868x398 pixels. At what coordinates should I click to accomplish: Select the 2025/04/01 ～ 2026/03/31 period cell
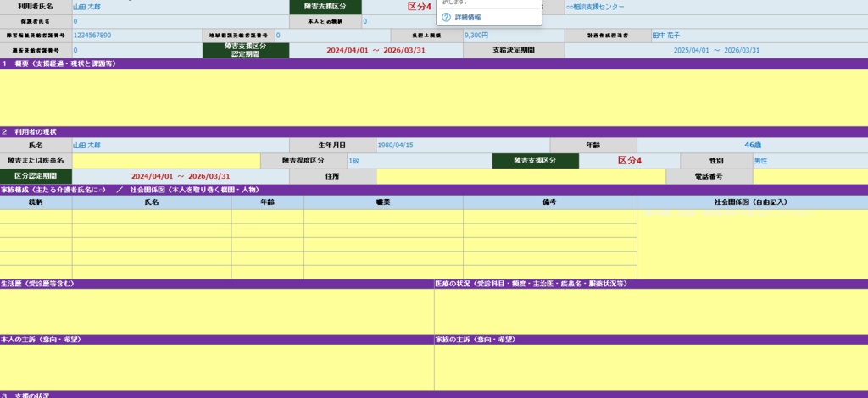coord(716,50)
